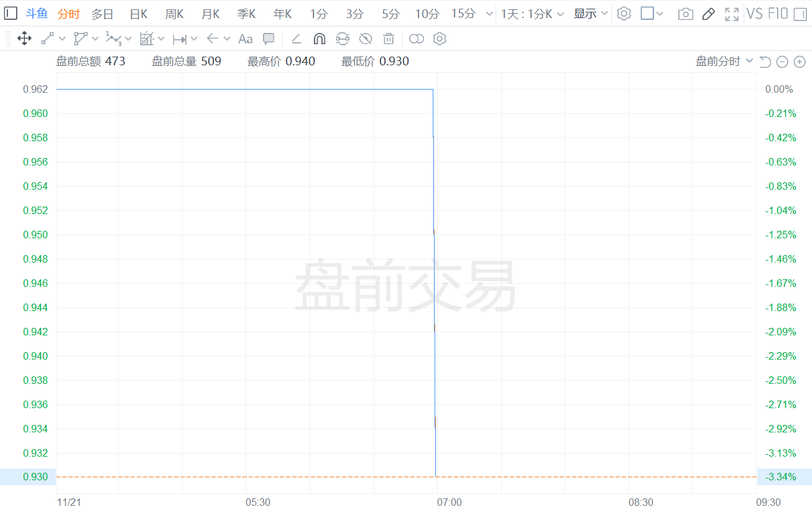Select the 10分 interval
The image size is (812, 517).
click(x=427, y=14)
